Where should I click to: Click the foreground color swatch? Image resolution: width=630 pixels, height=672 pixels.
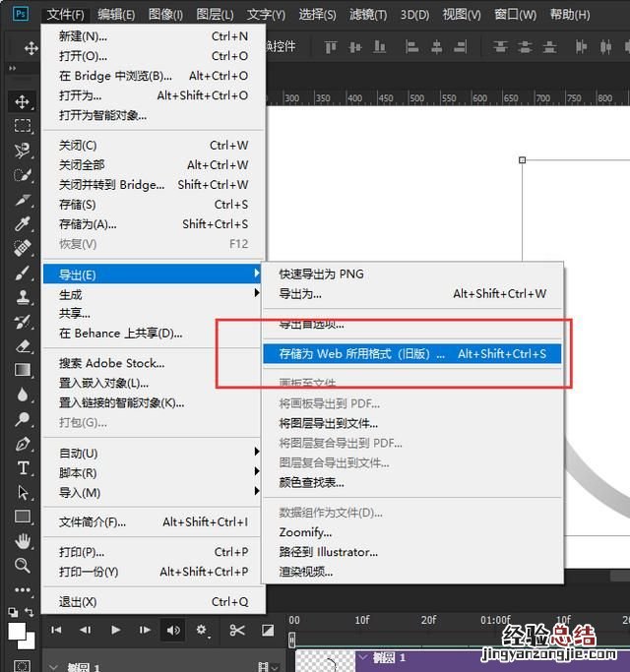[x=17, y=631]
